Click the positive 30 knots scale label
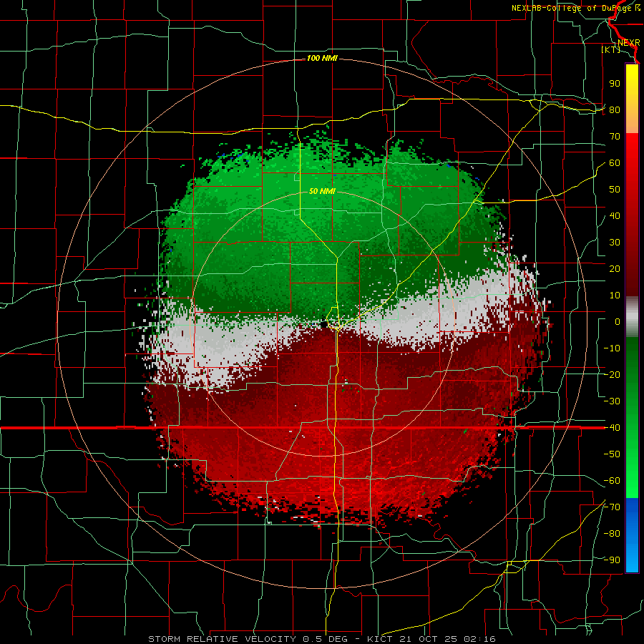644x644 pixels. click(615, 243)
